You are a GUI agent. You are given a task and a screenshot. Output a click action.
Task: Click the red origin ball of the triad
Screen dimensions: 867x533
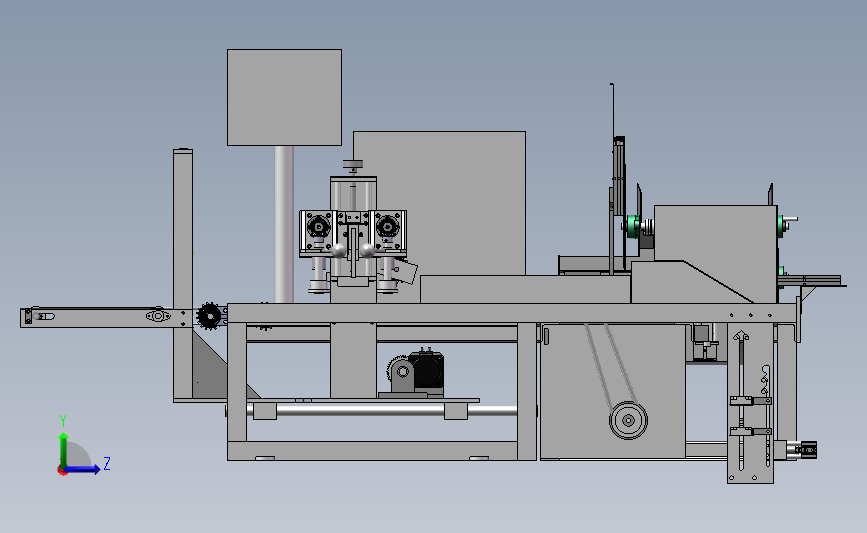62,471
